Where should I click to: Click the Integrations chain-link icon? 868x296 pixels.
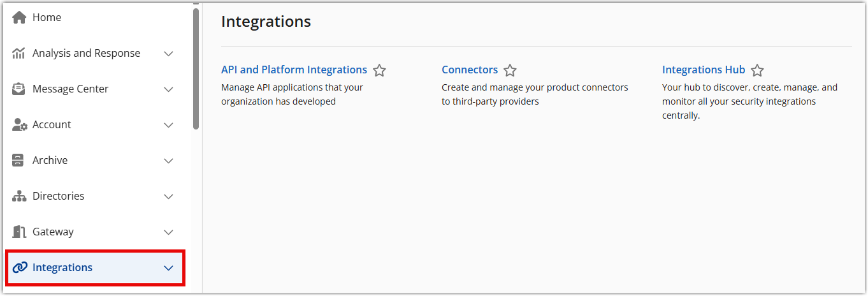pyautogui.click(x=19, y=268)
